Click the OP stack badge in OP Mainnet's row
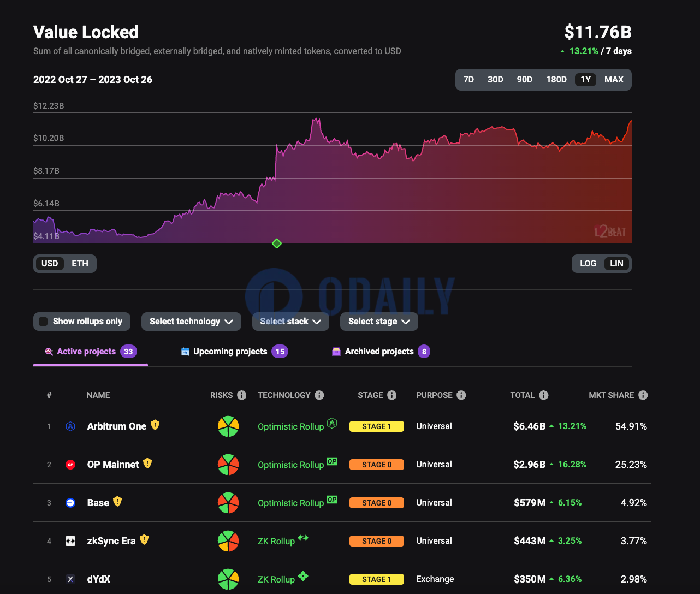Screen dimensions: 700x594 click(332, 461)
